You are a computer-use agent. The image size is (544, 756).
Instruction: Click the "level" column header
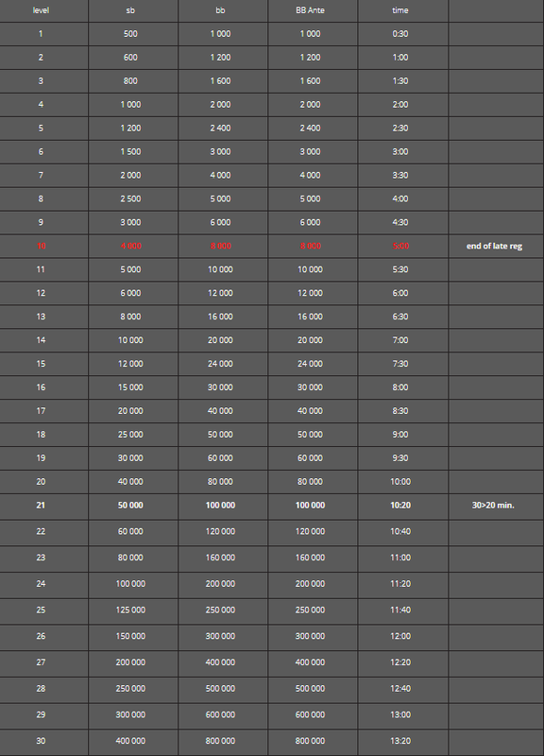(x=41, y=10)
